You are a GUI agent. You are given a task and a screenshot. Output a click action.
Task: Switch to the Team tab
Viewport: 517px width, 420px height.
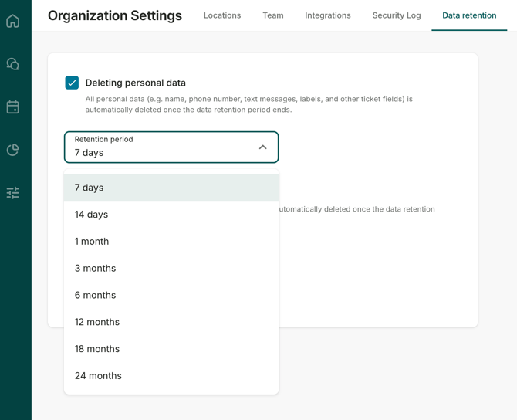pos(273,15)
